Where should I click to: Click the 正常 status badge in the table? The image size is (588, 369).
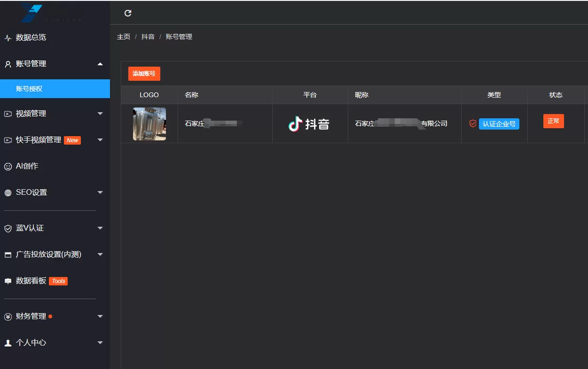click(553, 121)
